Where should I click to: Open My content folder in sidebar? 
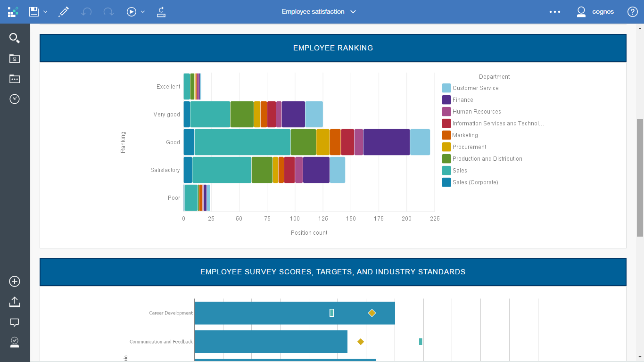coord(15,58)
